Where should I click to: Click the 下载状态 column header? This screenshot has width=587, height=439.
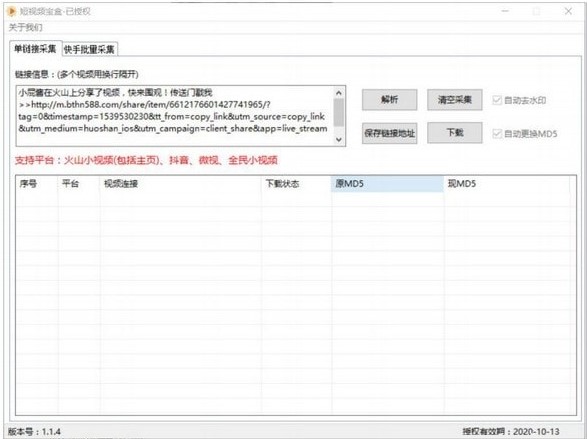[296, 184]
